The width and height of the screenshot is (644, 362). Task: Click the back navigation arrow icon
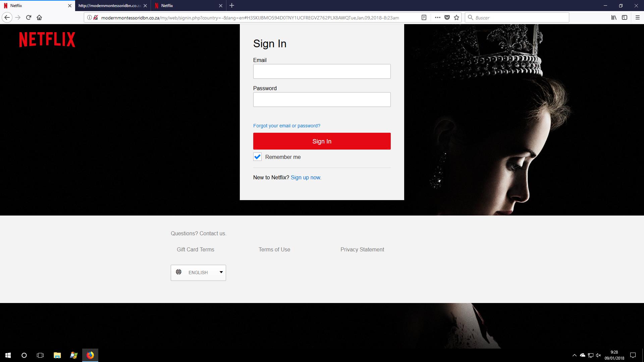(x=7, y=17)
